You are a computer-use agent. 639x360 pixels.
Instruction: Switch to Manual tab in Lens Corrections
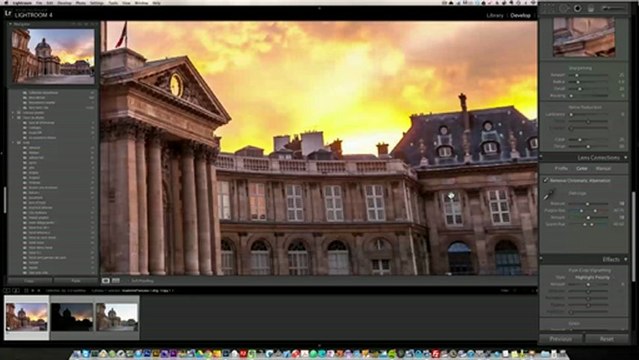tap(603, 168)
